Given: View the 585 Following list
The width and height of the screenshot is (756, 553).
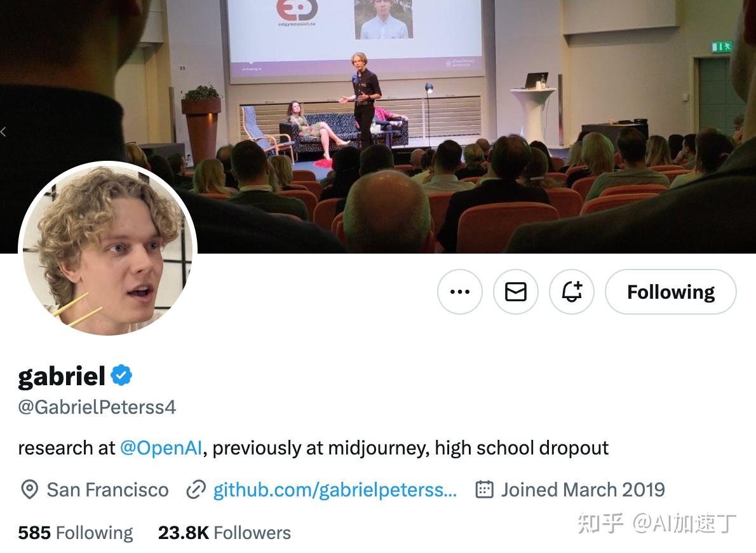Looking at the screenshot, I should (x=76, y=533).
